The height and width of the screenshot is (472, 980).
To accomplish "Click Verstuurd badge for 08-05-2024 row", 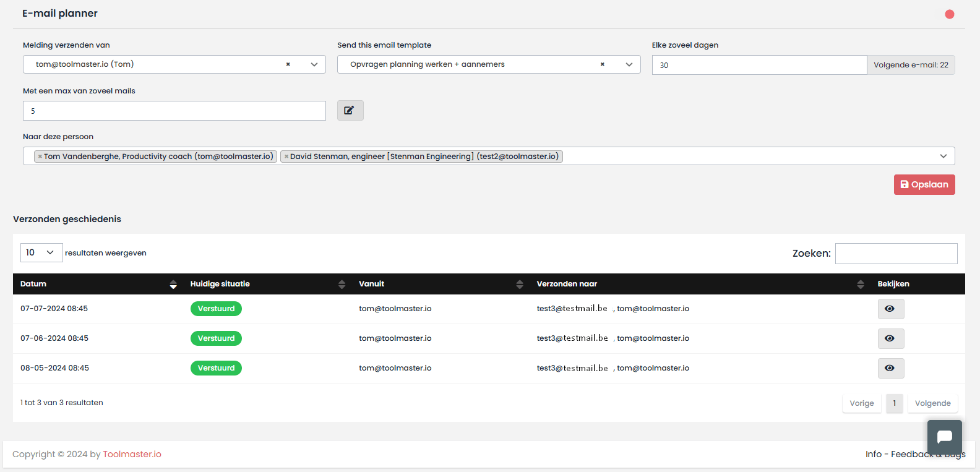I will coord(216,368).
